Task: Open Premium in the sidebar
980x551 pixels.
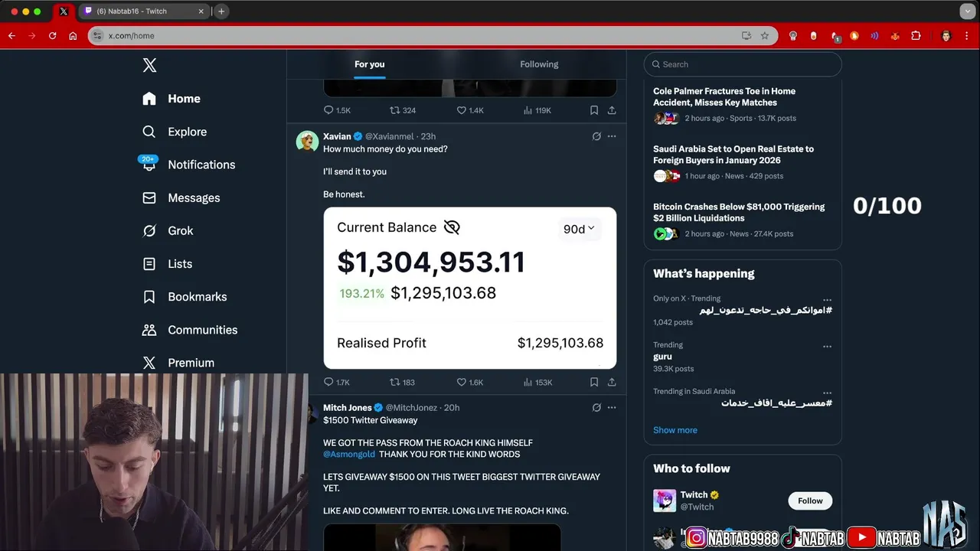Action: click(x=178, y=363)
